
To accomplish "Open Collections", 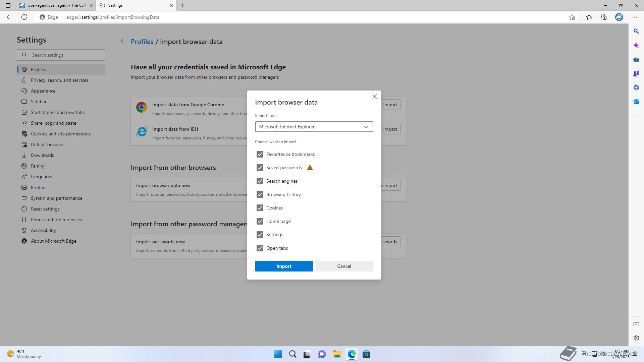I will [x=604, y=17].
